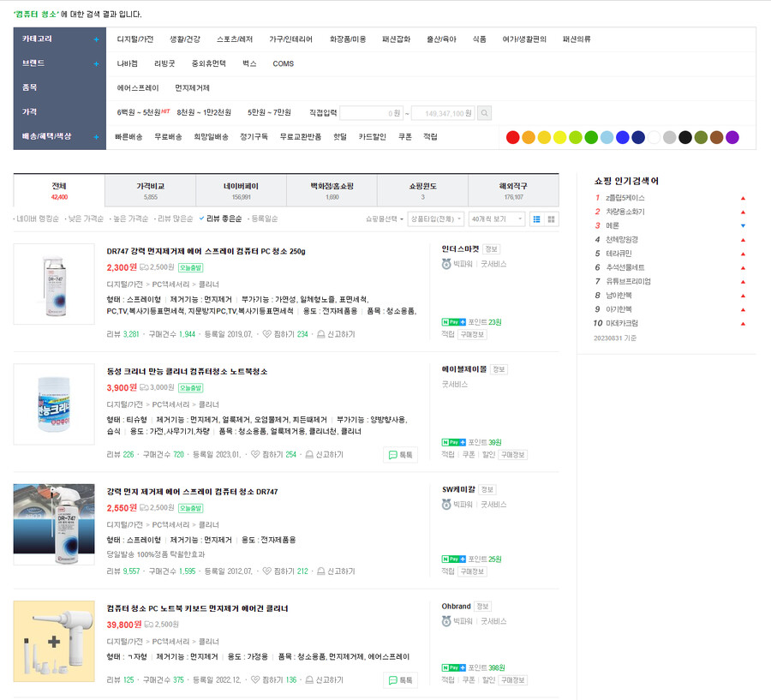Sort results by 리뷰 많은순

point(175,218)
